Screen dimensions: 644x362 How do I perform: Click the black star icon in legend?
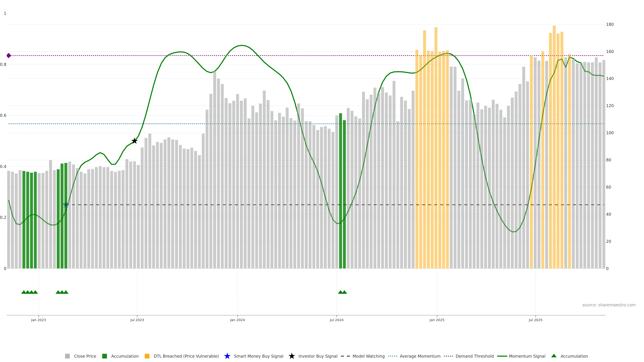[291, 356]
